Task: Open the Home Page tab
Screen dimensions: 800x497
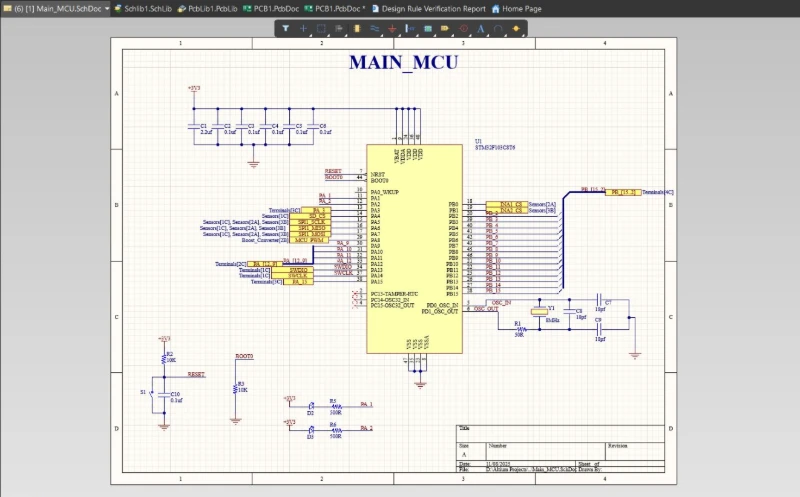Action: pos(521,8)
